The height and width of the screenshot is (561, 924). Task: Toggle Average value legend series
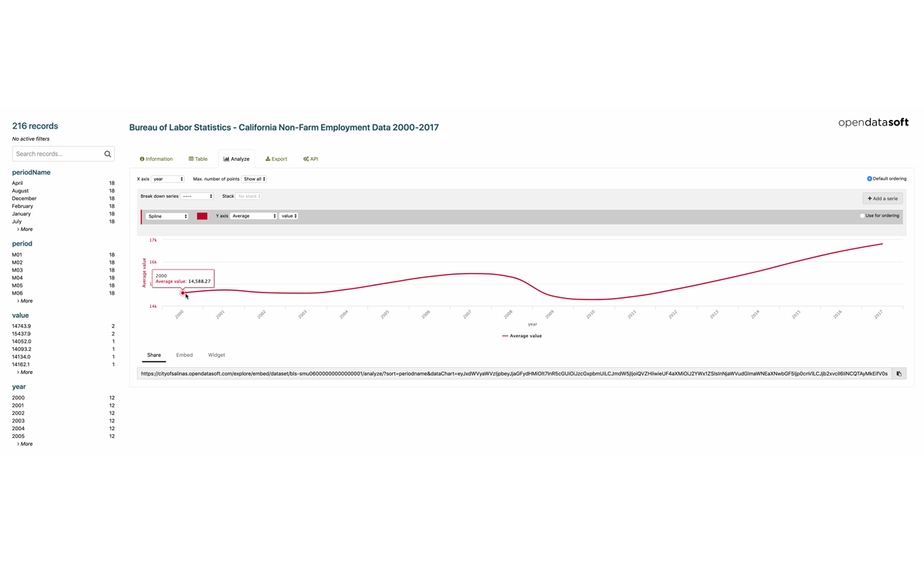pyautogui.click(x=522, y=336)
